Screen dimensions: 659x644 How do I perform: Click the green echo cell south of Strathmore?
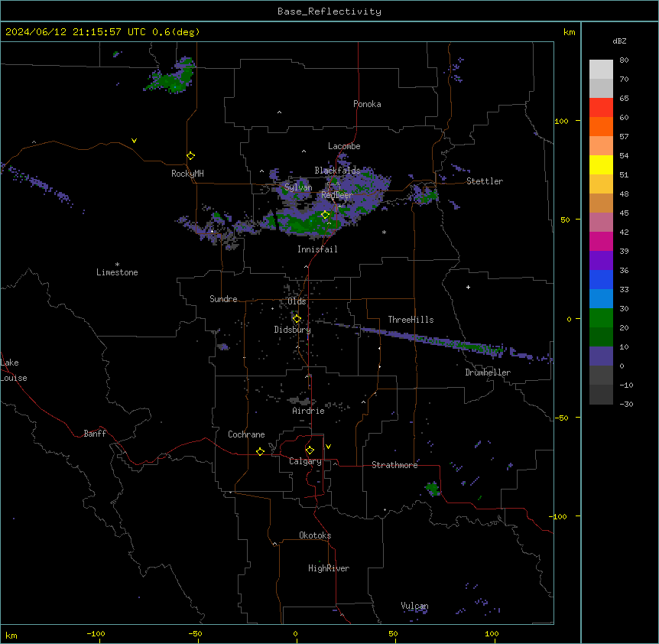[432, 489]
